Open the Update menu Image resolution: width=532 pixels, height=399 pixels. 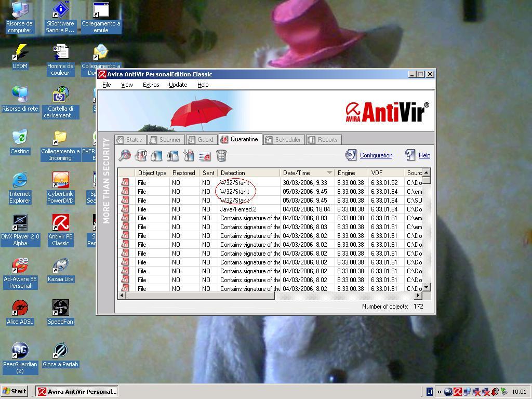(178, 85)
